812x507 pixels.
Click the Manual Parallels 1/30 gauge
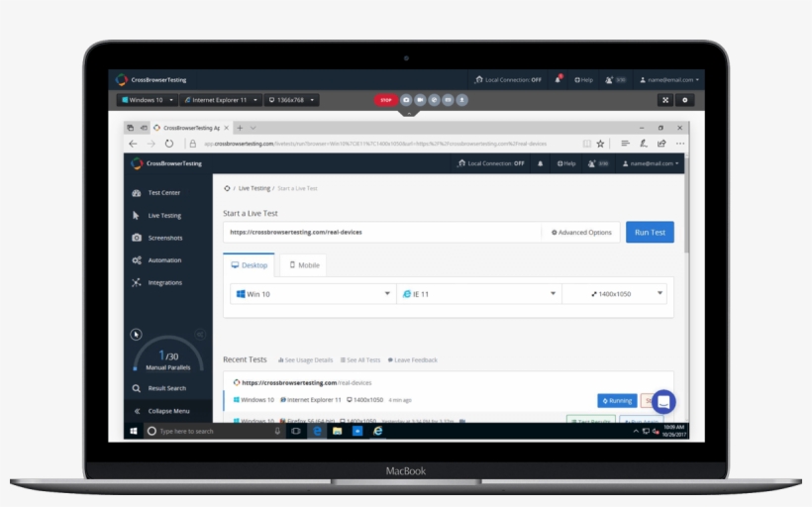point(168,355)
